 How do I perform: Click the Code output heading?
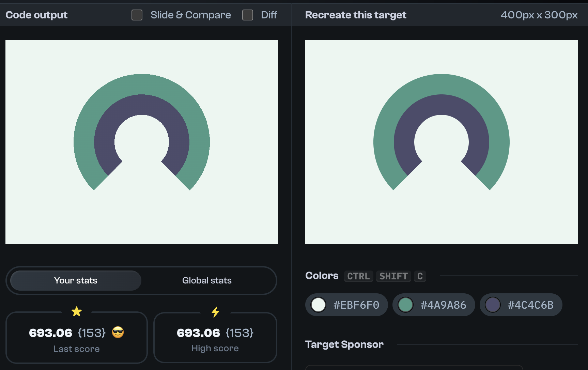click(x=36, y=15)
